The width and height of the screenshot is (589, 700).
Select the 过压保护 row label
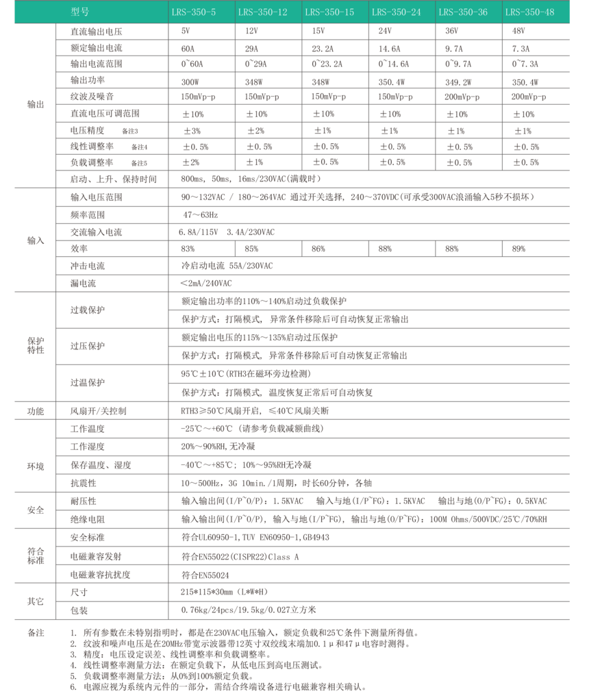pyautogui.click(x=88, y=346)
